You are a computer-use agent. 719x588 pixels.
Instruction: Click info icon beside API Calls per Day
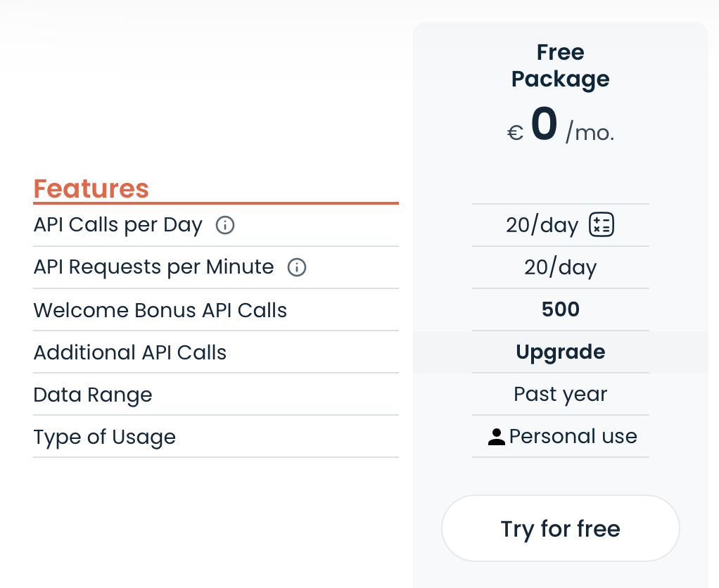225,226
